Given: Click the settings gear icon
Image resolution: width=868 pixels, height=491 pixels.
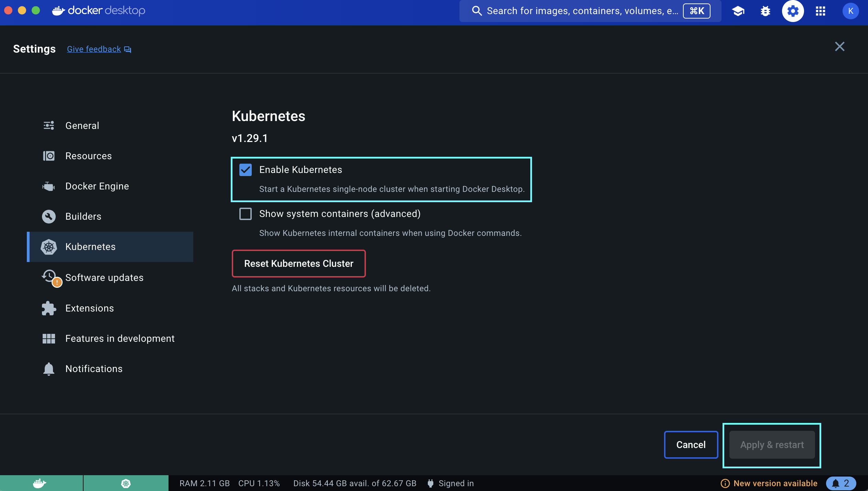Looking at the screenshot, I should click(793, 11).
